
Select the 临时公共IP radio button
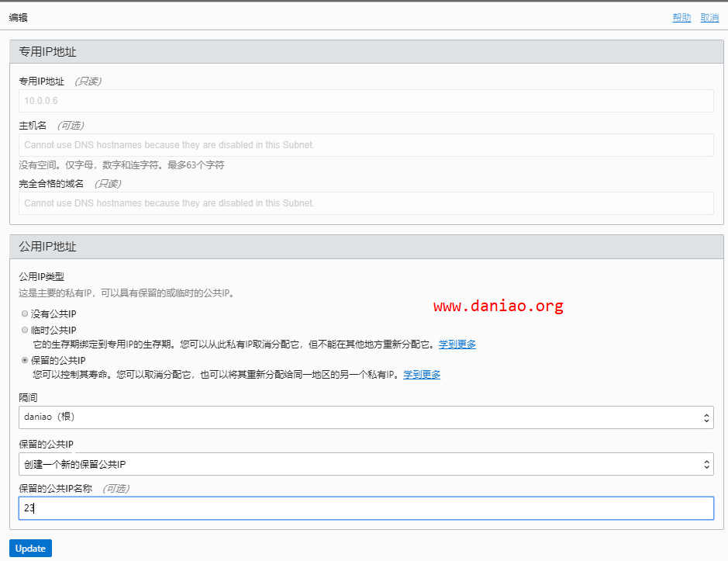pyautogui.click(x=25, y=330)
